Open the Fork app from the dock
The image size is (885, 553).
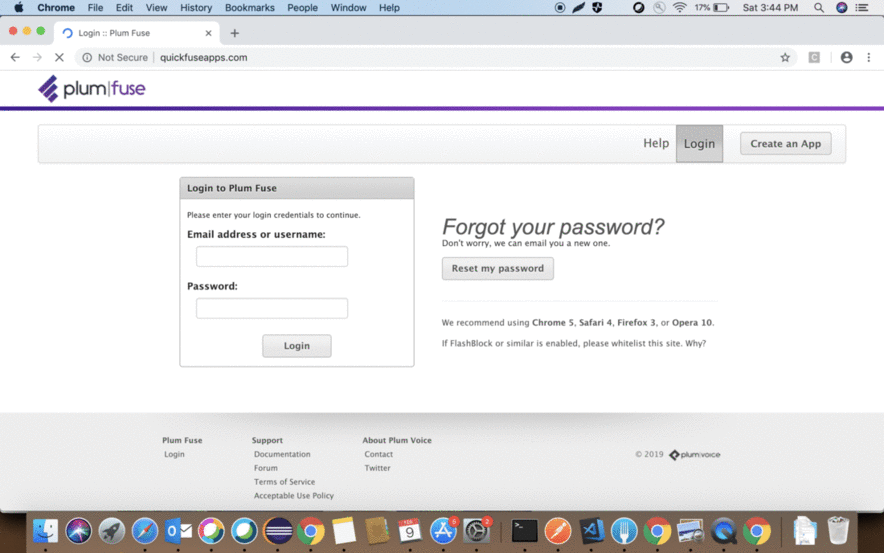tap(624, 530)
